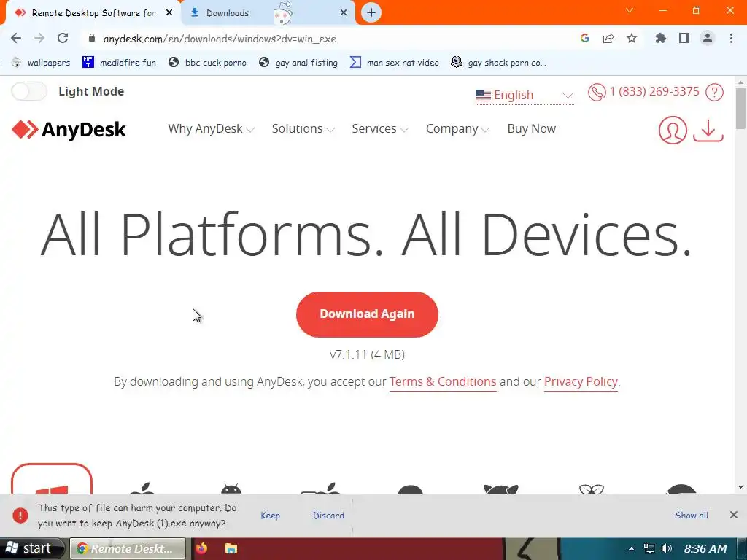Open the Extensions puzzle icon

(x=661, y=38)
